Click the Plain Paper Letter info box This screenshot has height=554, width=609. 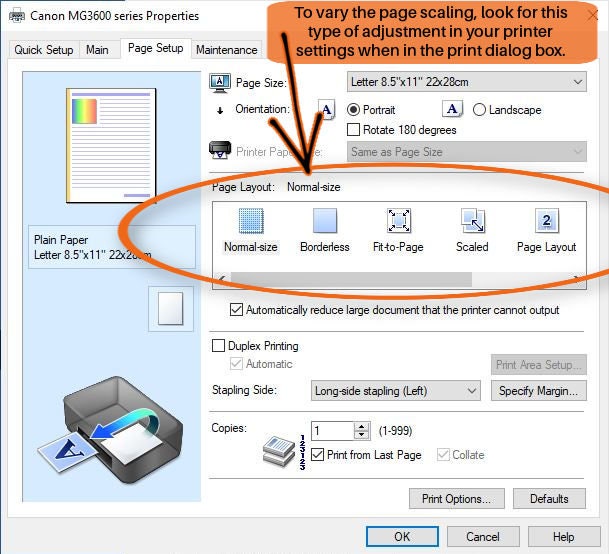(x=111, y=247)
